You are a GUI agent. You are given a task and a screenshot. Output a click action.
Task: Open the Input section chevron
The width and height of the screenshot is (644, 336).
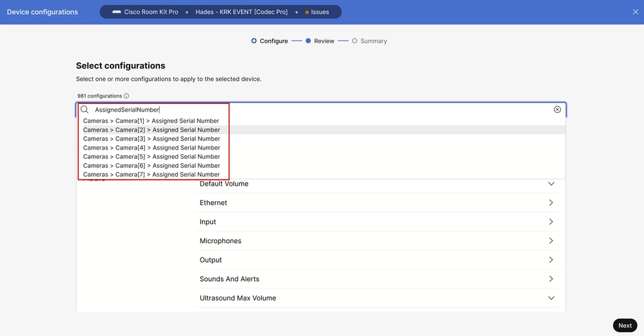pyautogui.click(x=551, y=222)
